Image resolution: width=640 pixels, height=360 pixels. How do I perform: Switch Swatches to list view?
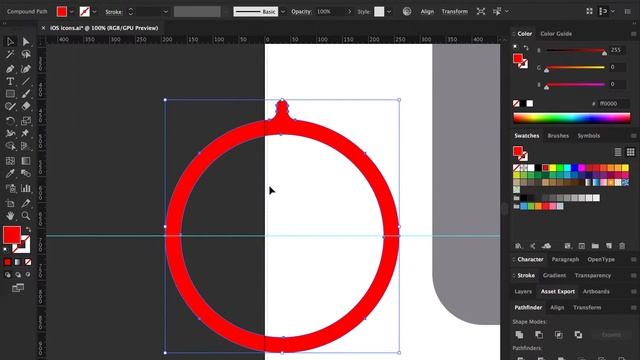[x=618, y=152]
